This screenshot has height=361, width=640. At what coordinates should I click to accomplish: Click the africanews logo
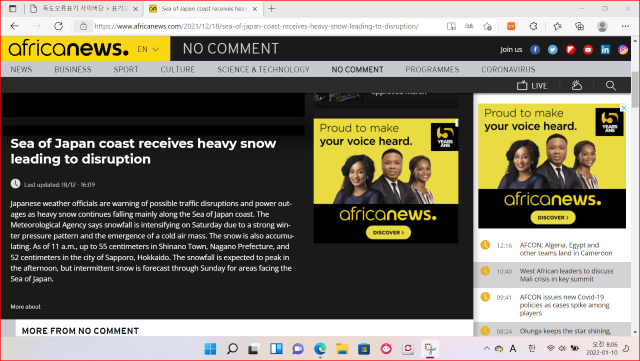[68, 49]
